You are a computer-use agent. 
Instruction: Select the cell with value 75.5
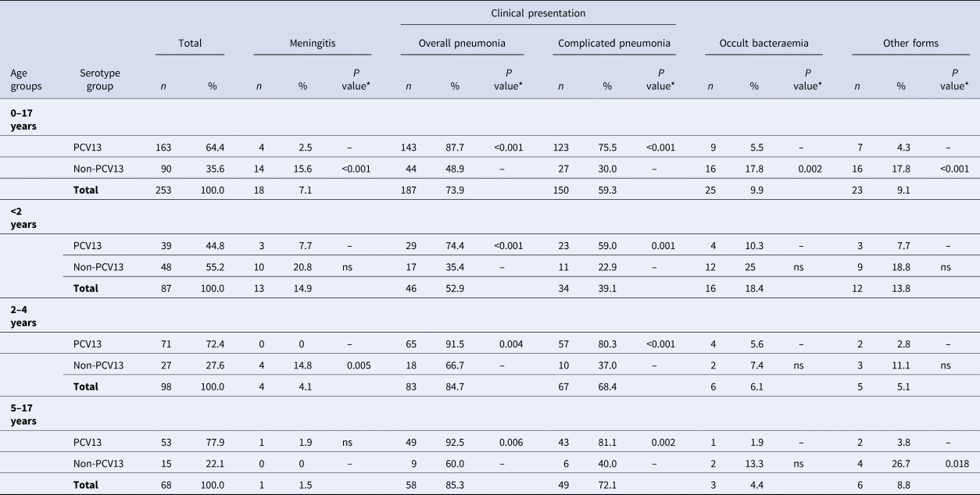[607, 147]
